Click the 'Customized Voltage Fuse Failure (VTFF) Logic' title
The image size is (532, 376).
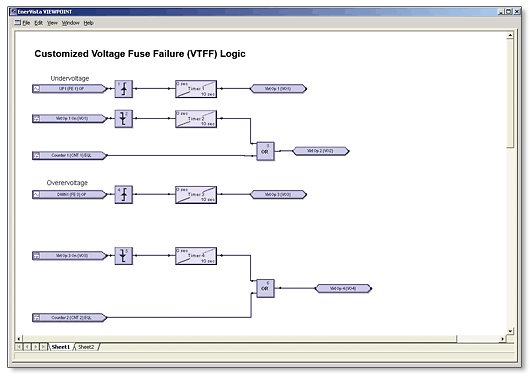[140, 54]
